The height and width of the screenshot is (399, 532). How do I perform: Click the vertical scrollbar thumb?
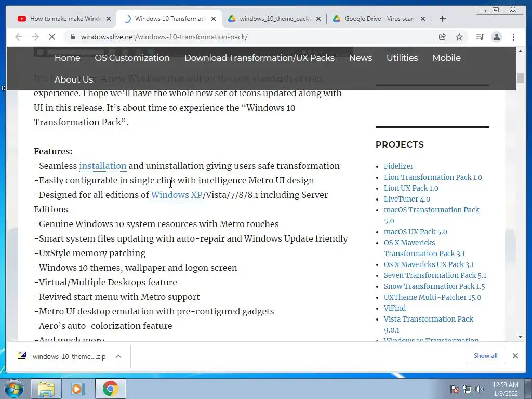[520, 78]
